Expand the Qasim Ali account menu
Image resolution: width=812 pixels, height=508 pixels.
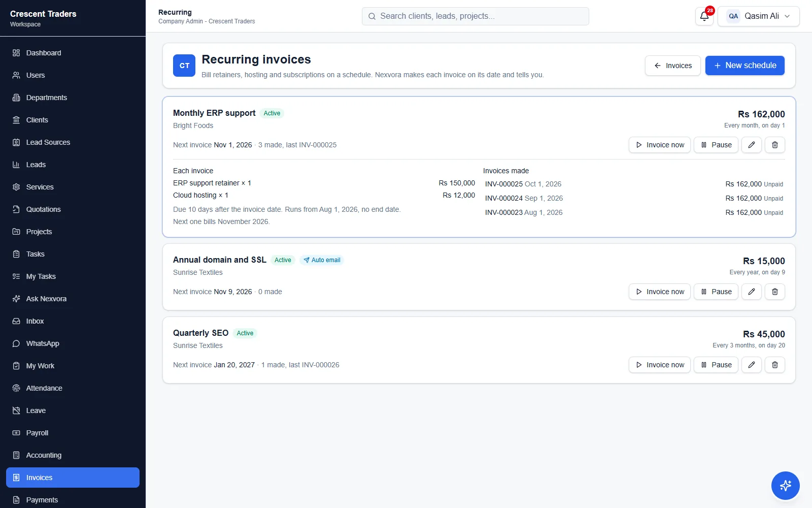click(758, 16)
